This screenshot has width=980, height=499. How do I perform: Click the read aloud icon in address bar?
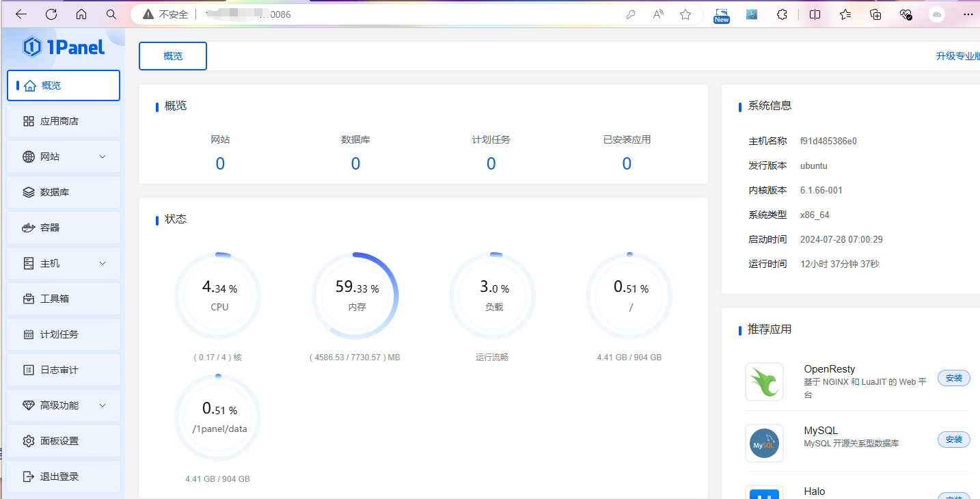[659, 14]
